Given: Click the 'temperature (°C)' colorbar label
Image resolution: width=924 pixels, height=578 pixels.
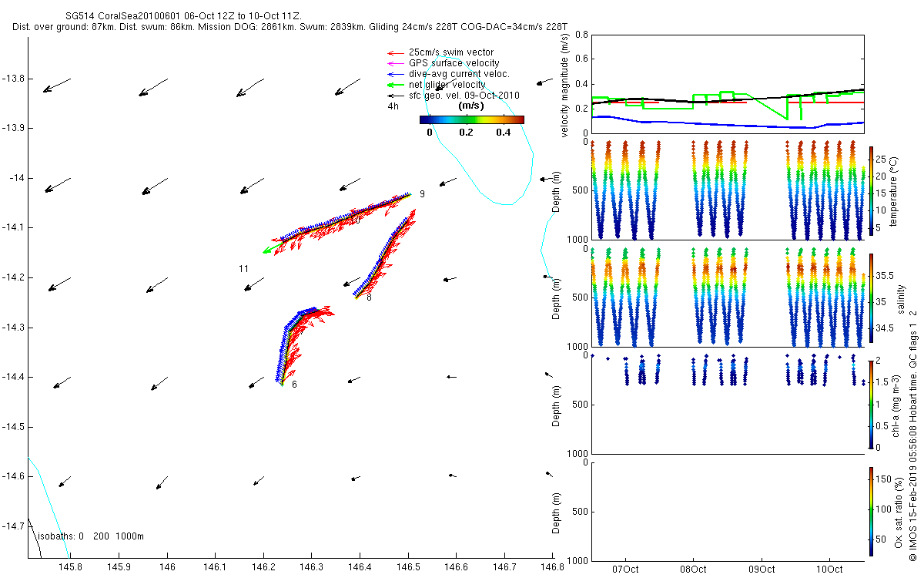Looking at the screenshot, I should (x=893, y=190).
